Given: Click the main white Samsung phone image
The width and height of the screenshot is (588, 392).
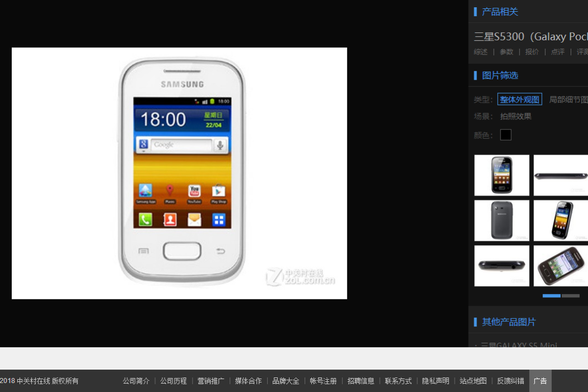Looking at the screenshot, I should pos(179,173).
